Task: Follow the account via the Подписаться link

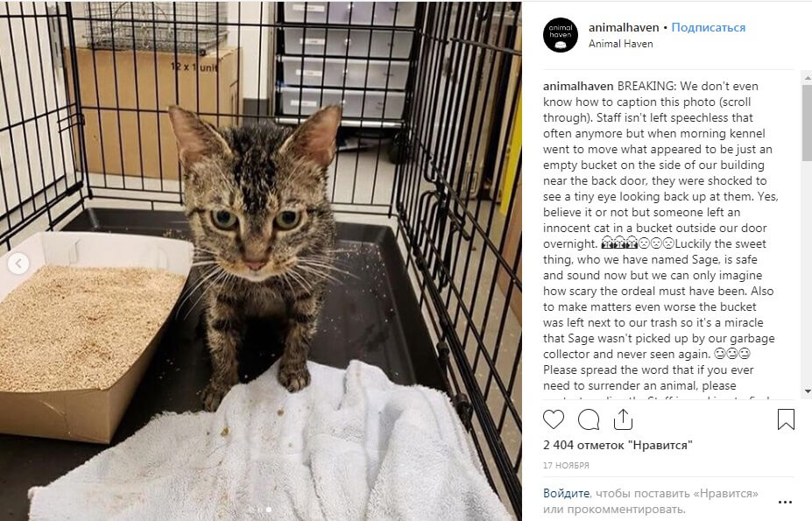Action: pyautogui.click(x=709, y=27)
